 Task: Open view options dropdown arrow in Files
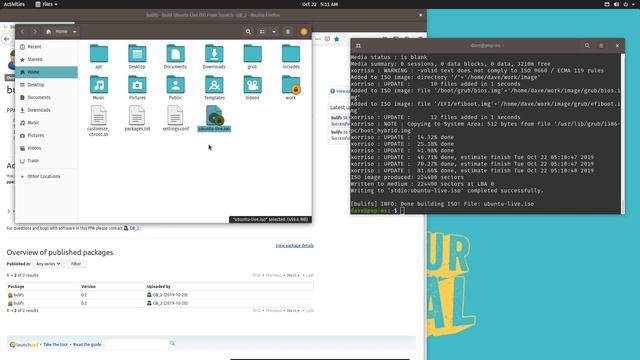click(274, 31)
